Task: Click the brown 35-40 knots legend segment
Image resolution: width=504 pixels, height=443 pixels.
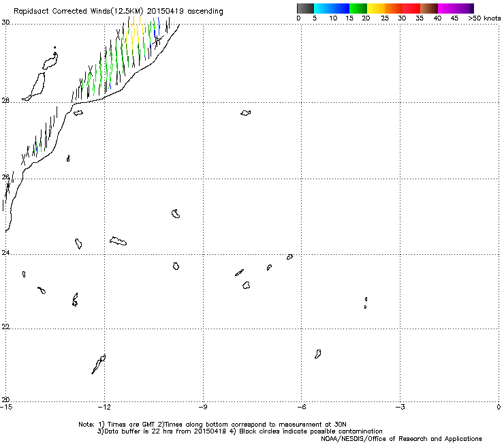Action: 429,8
